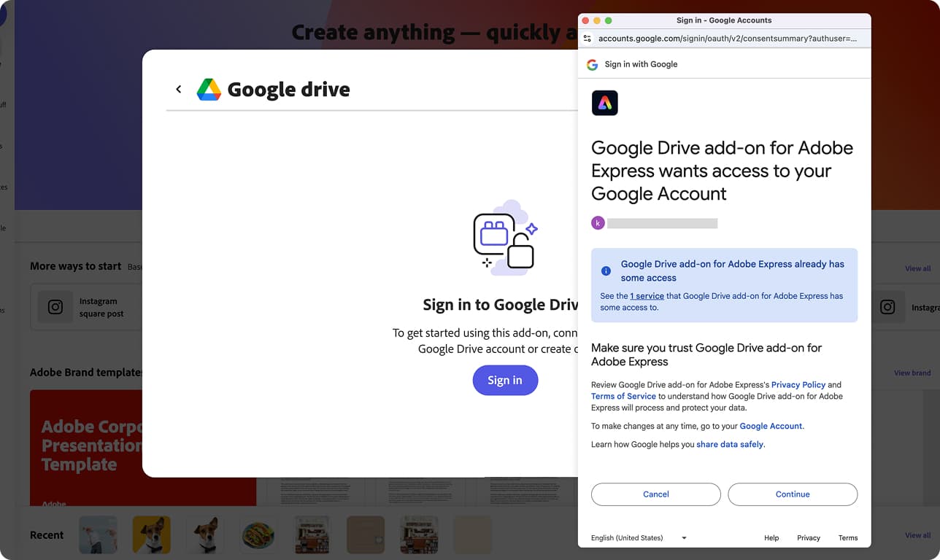
Task: Open the recent tacos food thumbnail
Action: pos(258,534)
